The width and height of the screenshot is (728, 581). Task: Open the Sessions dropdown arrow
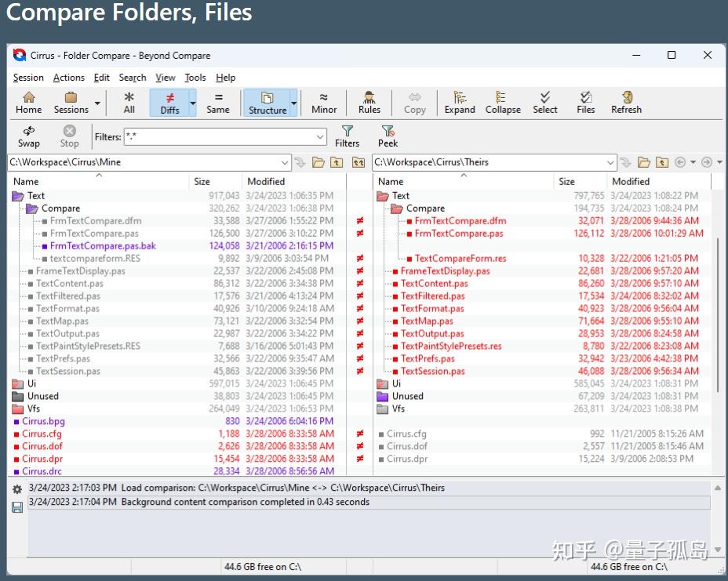click(97, 103)
